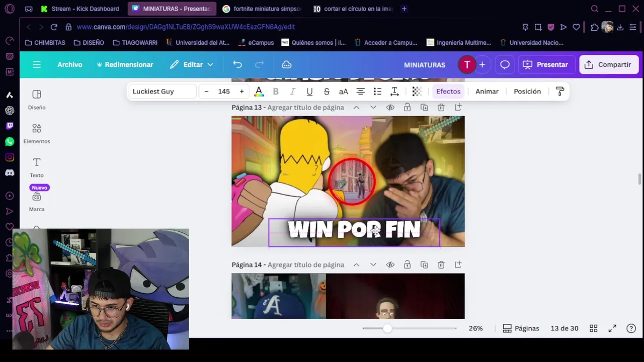This screenshot has height=362, width=644.
Task: Move Página 13 up
Action: [x=356, y=108]
